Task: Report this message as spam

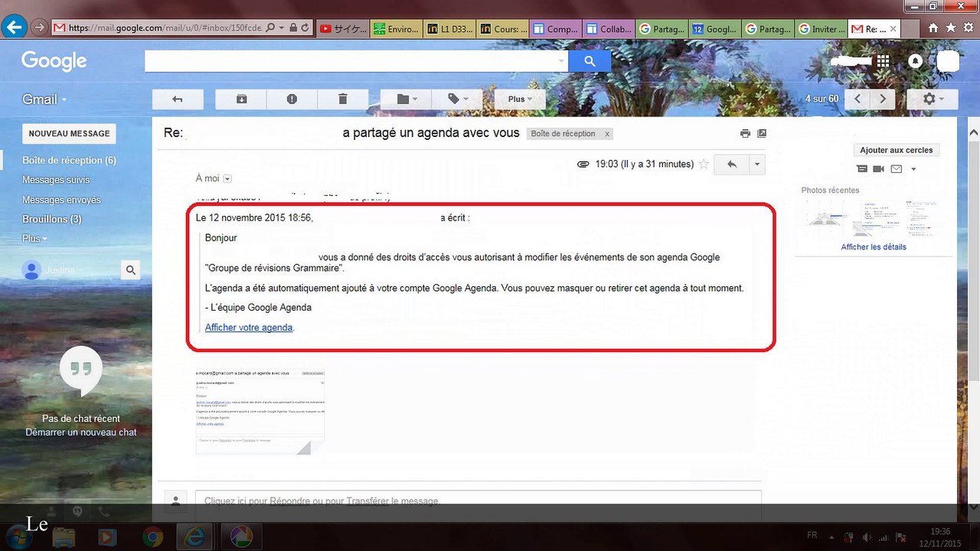Action: tap(292, 99)
